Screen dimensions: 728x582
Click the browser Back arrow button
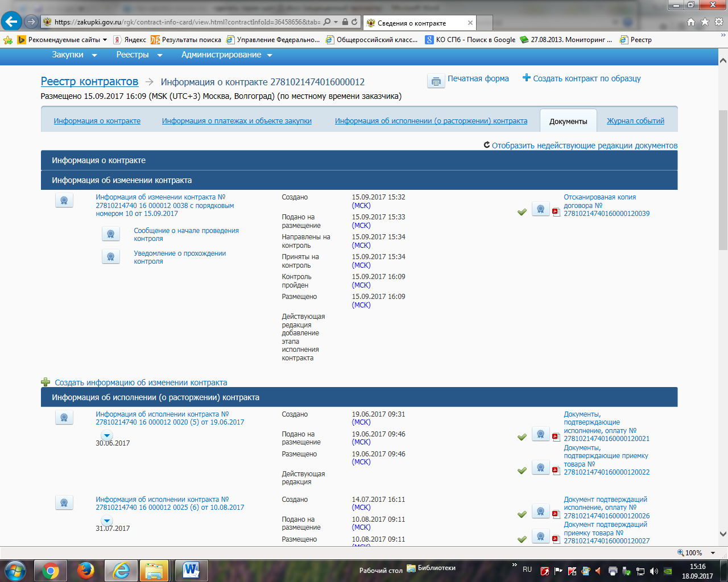pos(11,22)
